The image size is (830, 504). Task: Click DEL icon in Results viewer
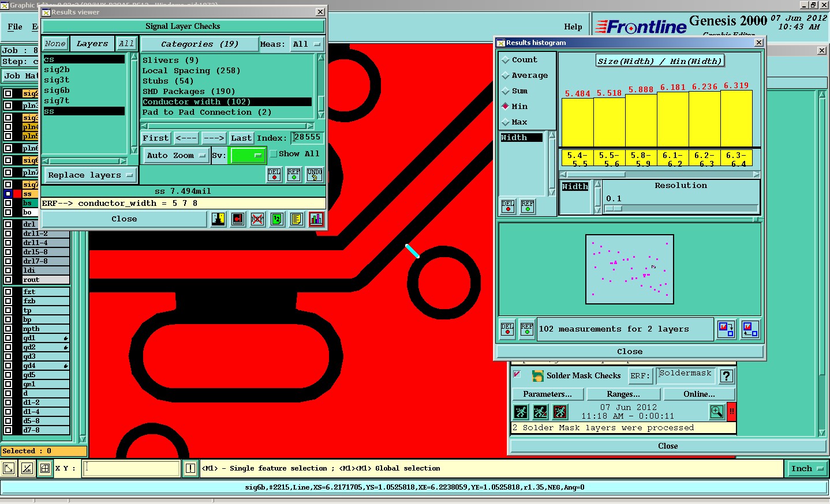[x=274, y=175]
